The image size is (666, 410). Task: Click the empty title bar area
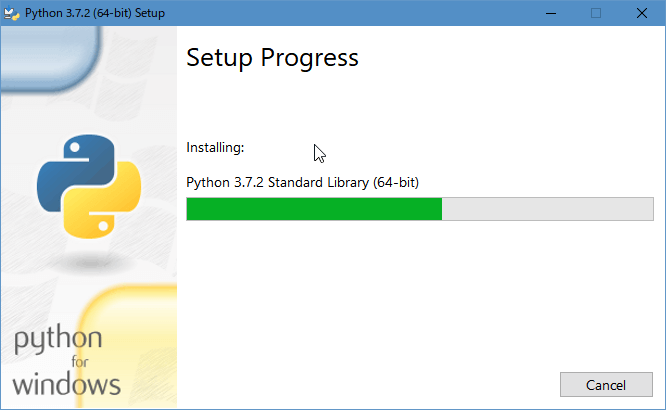coord(350,13)
